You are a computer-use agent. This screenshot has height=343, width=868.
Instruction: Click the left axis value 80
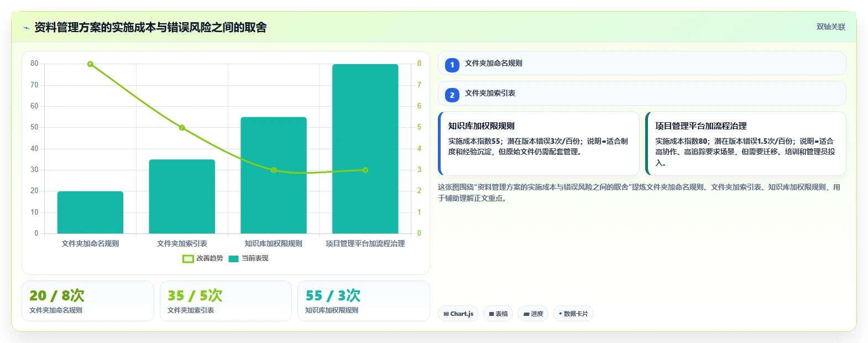pos(34,64)
